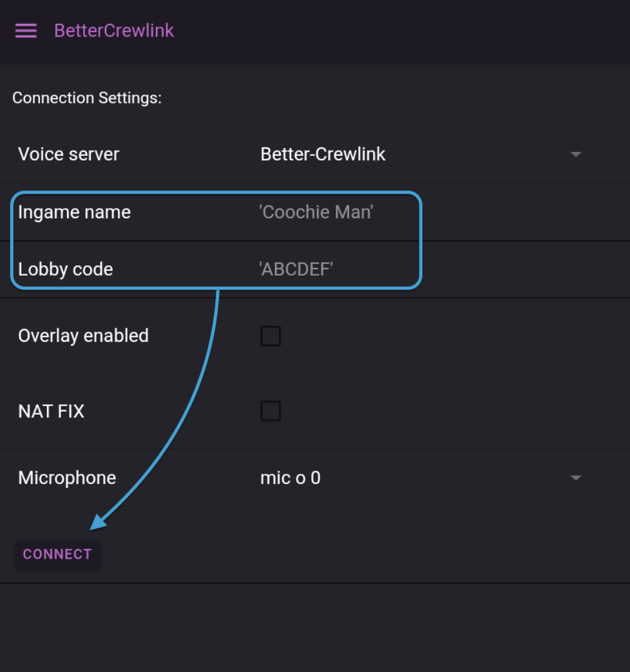Toggle the NAT FIX checkbox

[x=271, y=411]
